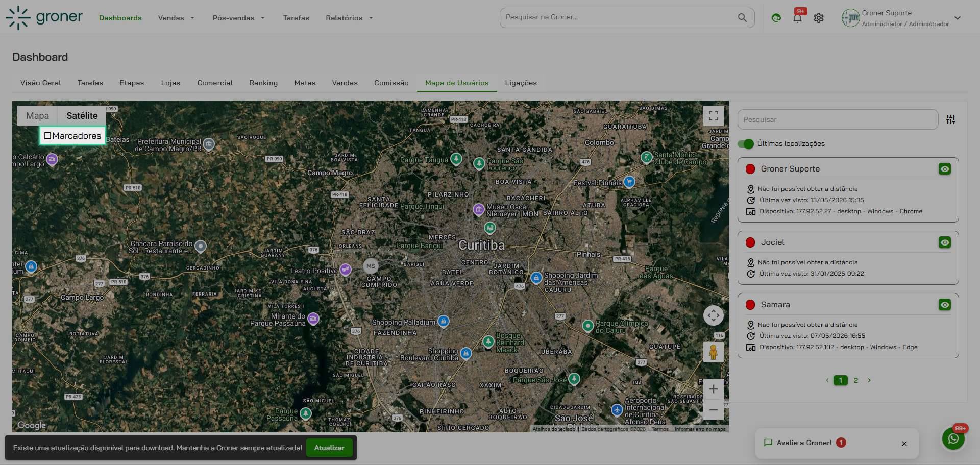980x465 pixels.
Task: Click the Parque Olímpico do Cajuru pin
Action: (588, 325)
